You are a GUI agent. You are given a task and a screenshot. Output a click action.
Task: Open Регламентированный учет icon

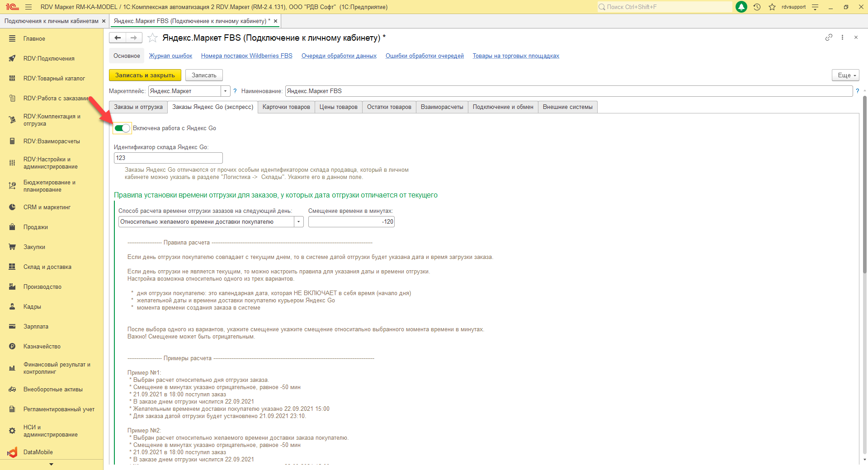pyautogui.click(x=12, y=409)
